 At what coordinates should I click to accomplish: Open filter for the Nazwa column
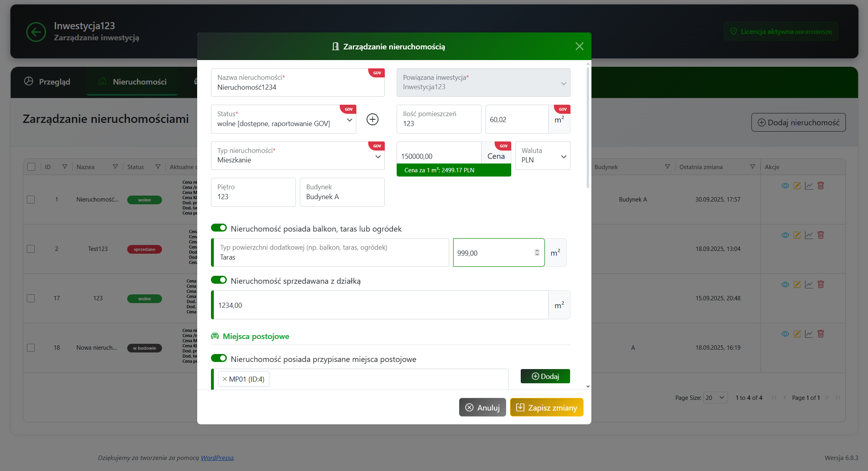[x=115, y=166]
